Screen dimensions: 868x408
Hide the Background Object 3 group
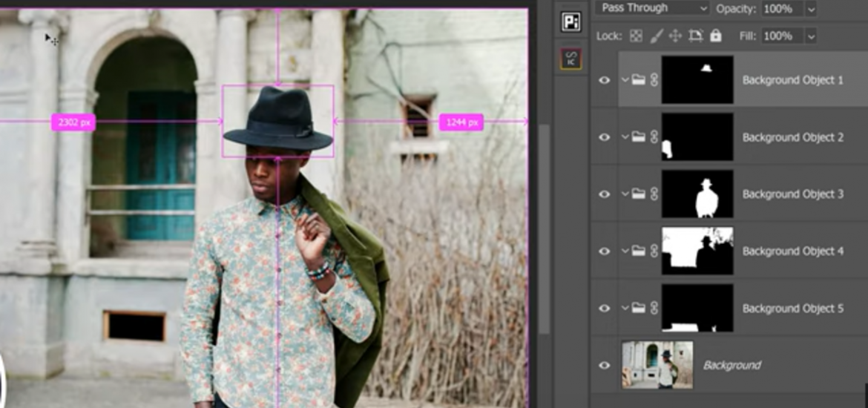click(605, 194)
